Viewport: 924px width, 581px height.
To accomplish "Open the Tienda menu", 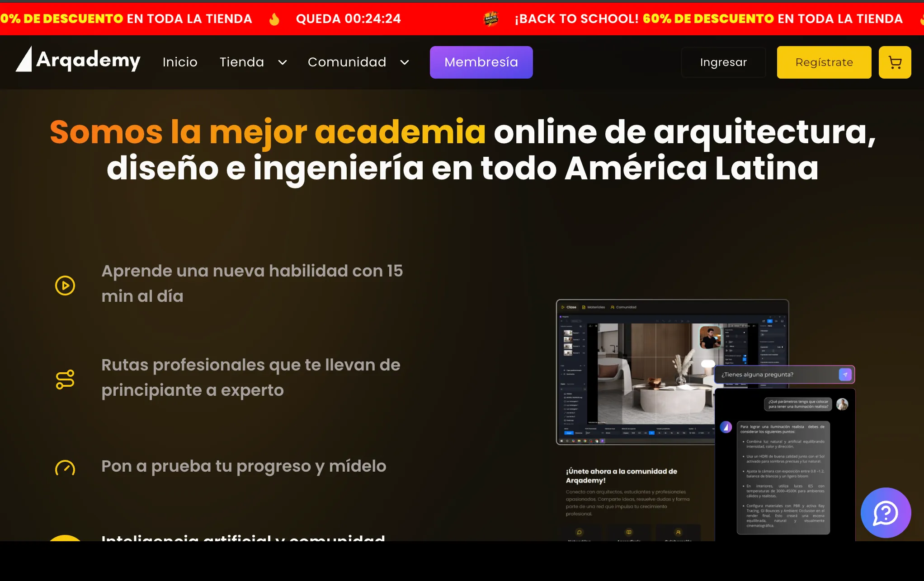I will [x=242, y=62].
